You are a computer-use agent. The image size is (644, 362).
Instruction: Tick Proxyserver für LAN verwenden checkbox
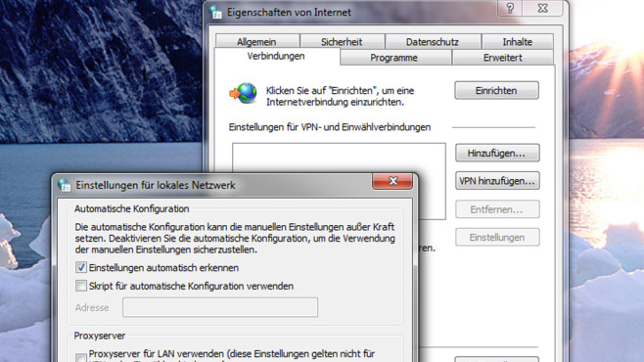coord(81,357)
